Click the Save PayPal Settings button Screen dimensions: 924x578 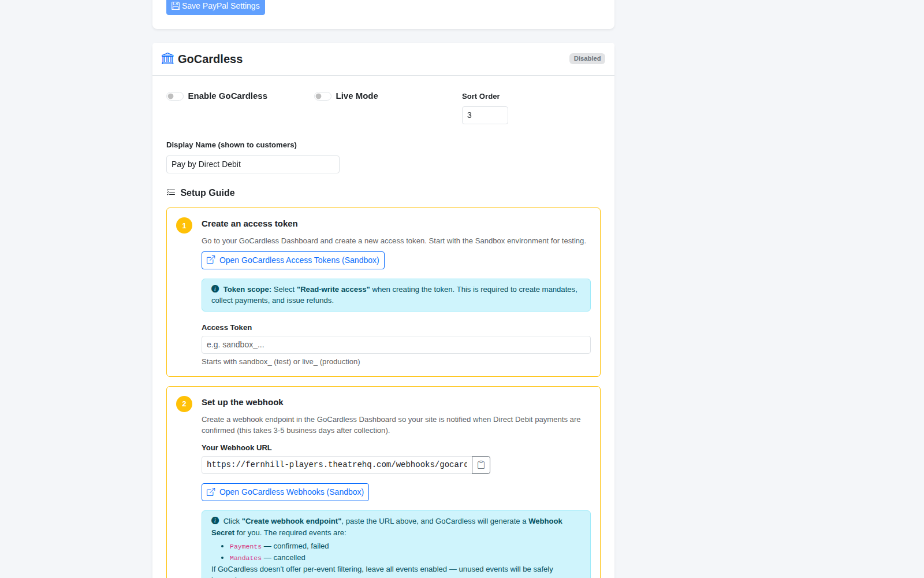point(215,6)
